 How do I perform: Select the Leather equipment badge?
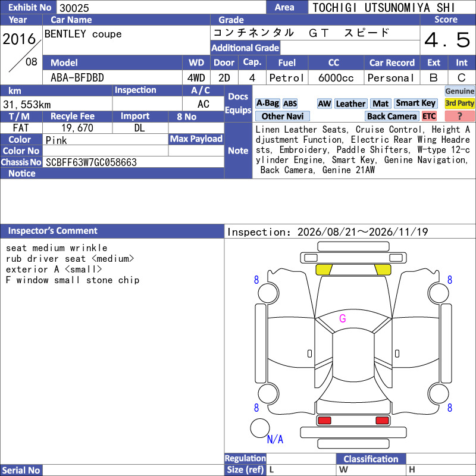point(350,104)
